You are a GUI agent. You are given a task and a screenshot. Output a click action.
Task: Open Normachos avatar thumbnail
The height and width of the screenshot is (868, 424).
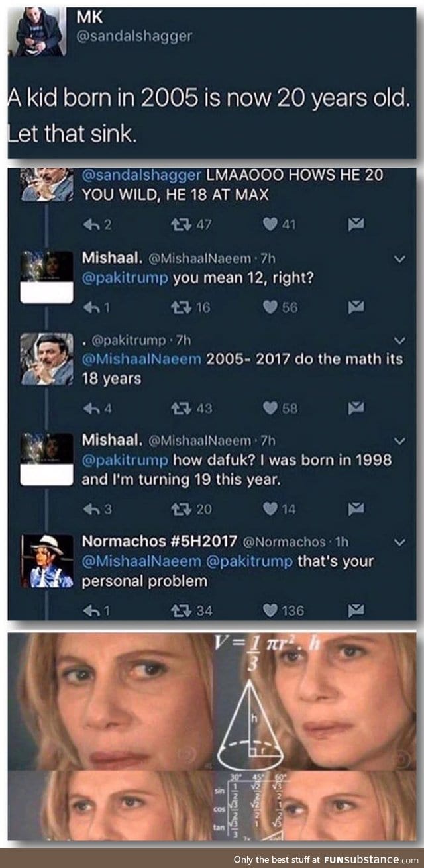click(x=47, y=560)
